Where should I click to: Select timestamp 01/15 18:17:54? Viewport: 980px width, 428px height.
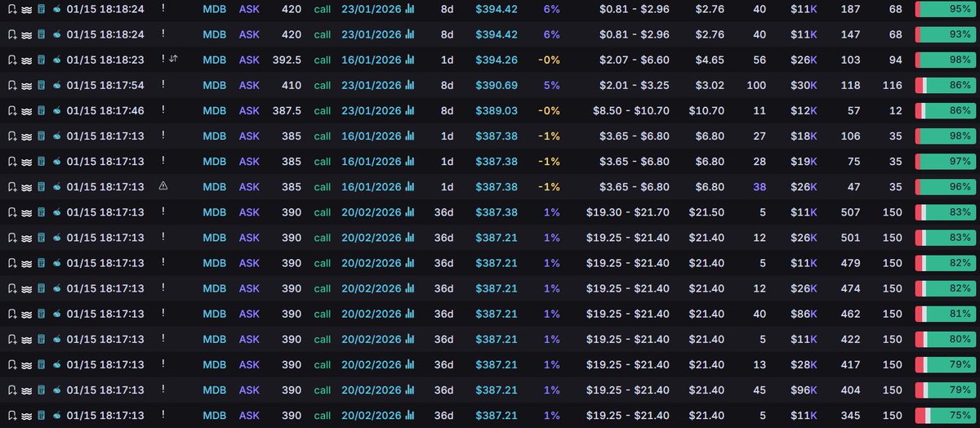[105, 86]
